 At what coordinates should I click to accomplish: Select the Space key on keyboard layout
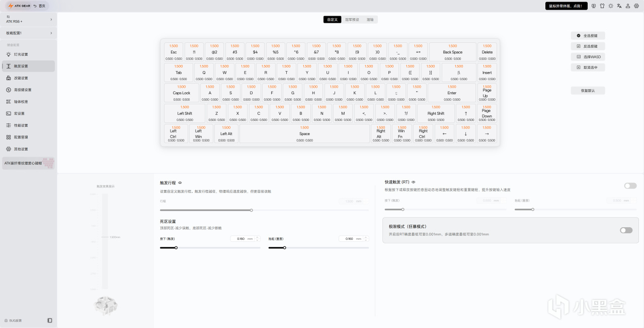tap(304, 134)
